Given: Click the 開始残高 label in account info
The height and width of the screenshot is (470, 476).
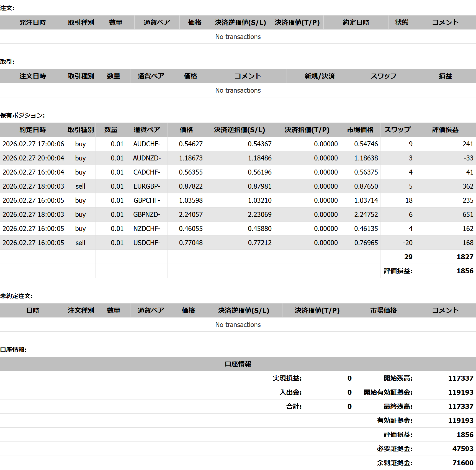Looking at the screenshot, I should (x=398, y=378).
